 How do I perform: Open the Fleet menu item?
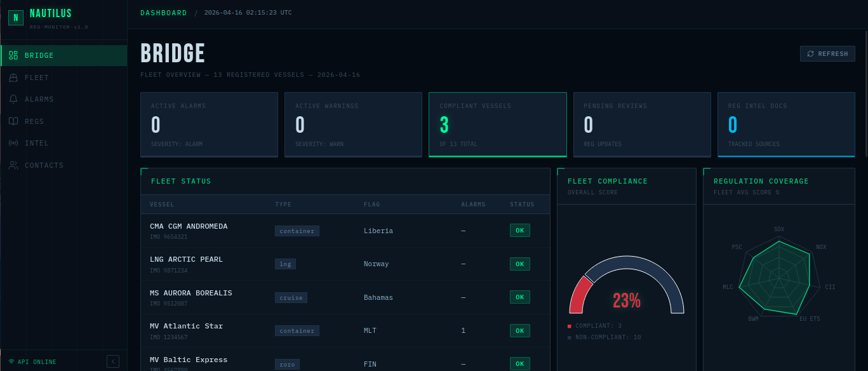pos(37,78)
